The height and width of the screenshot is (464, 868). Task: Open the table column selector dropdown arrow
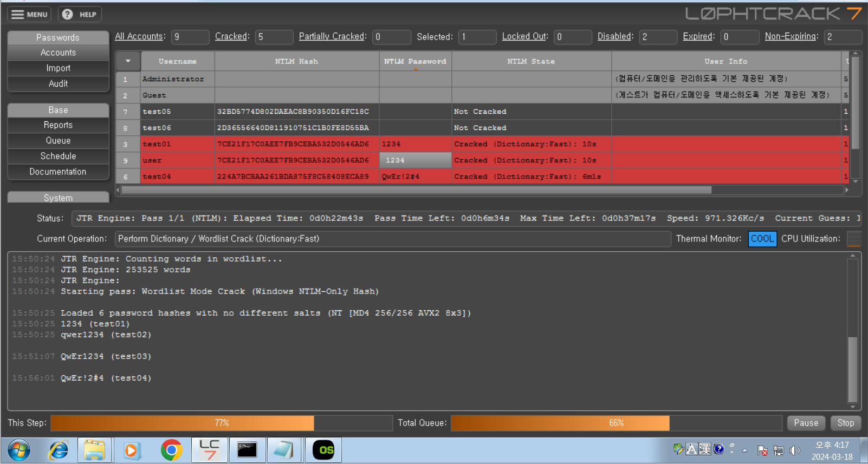click(x=128, y=61)
